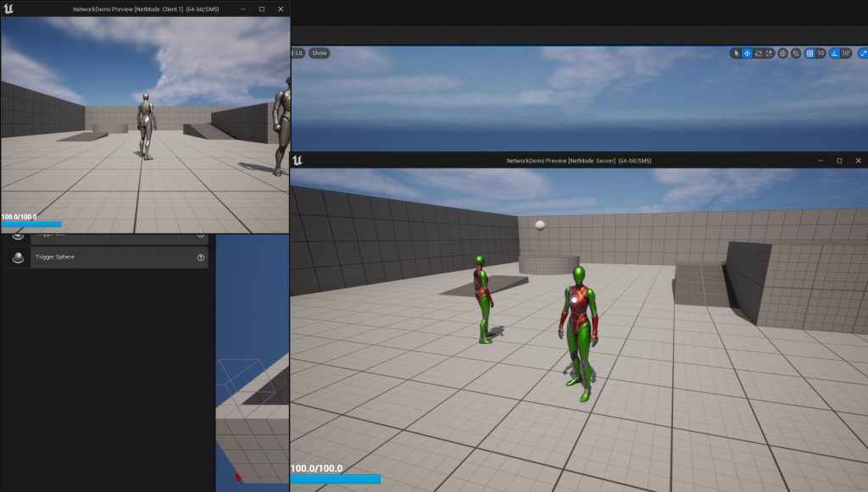Viewport: 868px width, 492px height.
Task: Click the Client 1 preview window title
Action: click(x=146, y=9)
